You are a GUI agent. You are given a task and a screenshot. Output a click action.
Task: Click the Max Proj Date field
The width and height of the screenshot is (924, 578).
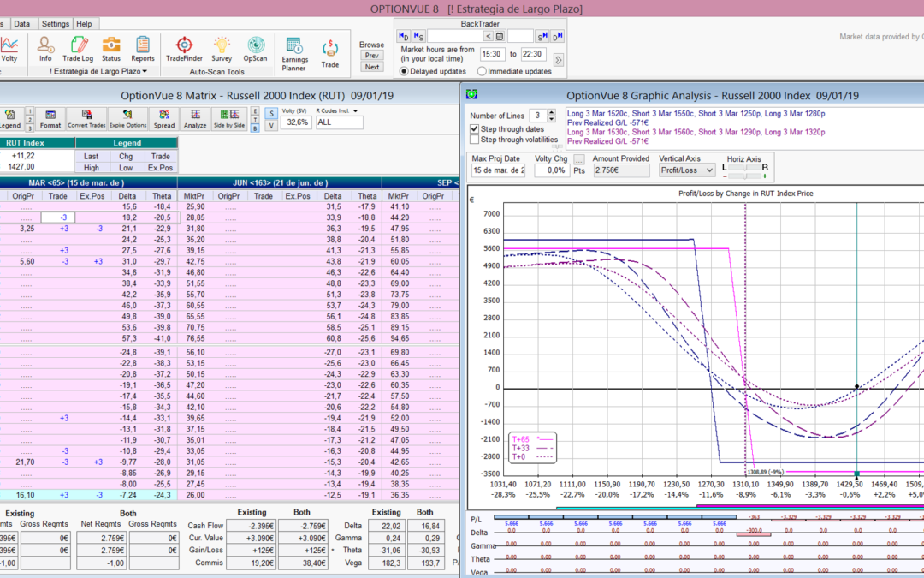pos(498,170)
